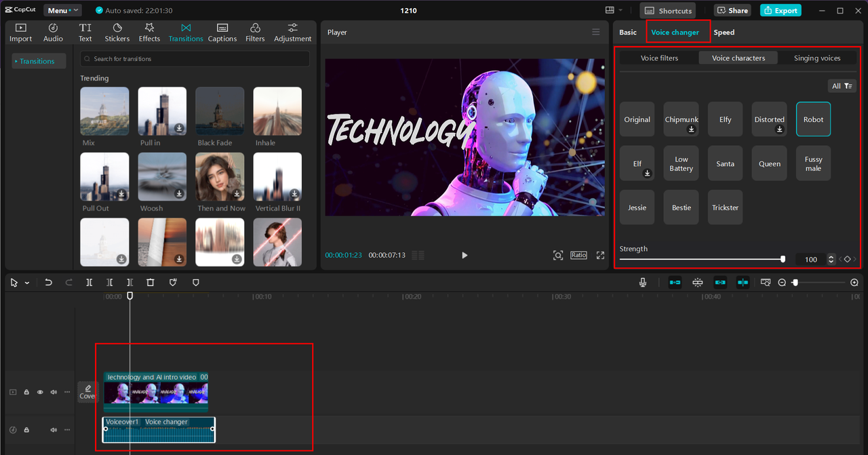Enter fullscreen player view
Screen dimensions: 868x455
tap(600, 255)
